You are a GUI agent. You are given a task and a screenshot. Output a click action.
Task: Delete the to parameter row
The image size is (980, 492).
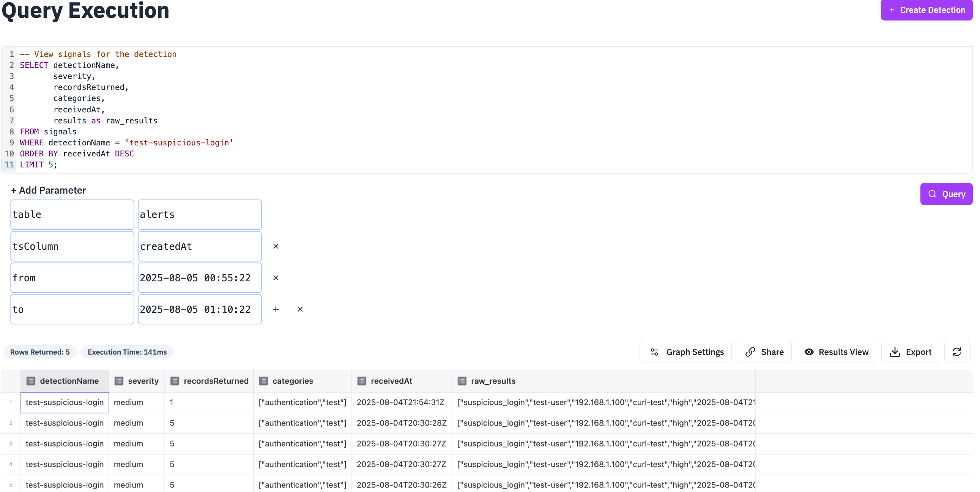(300, 310)
